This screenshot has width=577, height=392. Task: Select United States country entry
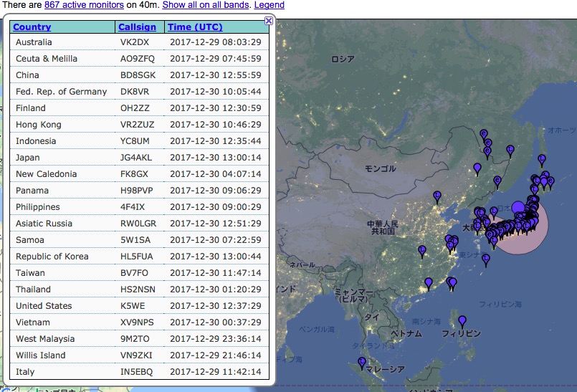coord(44,306)
